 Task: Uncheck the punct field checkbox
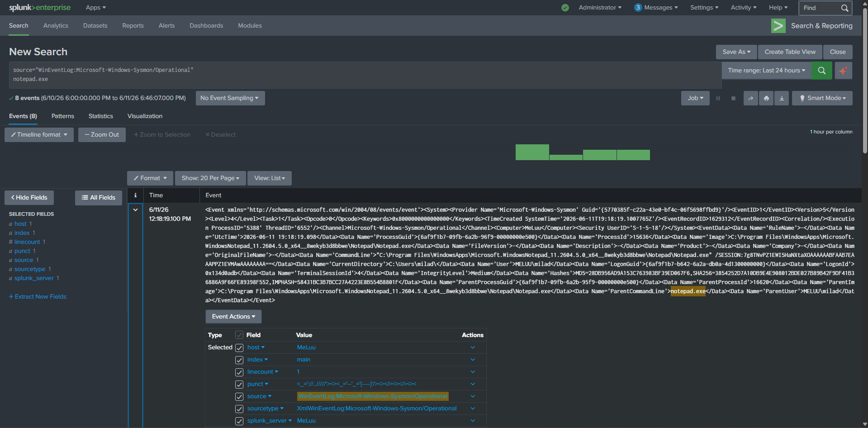click(239, 385)
